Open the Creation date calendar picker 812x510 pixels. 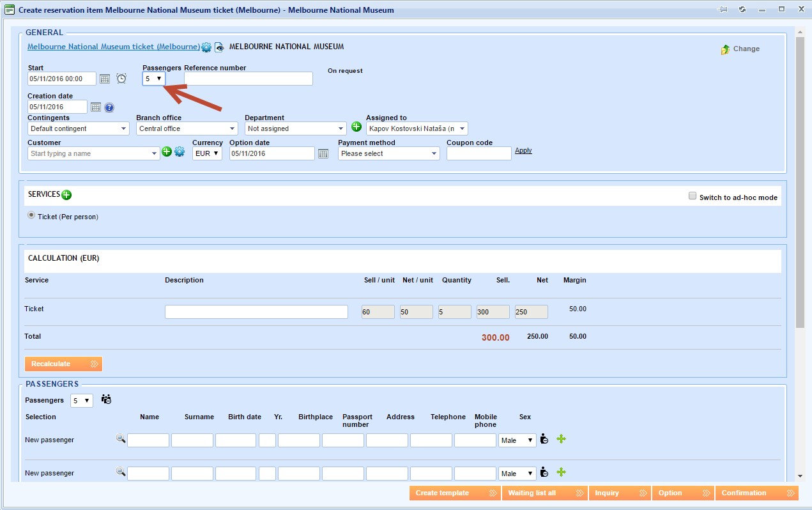[x=96, y=107]
